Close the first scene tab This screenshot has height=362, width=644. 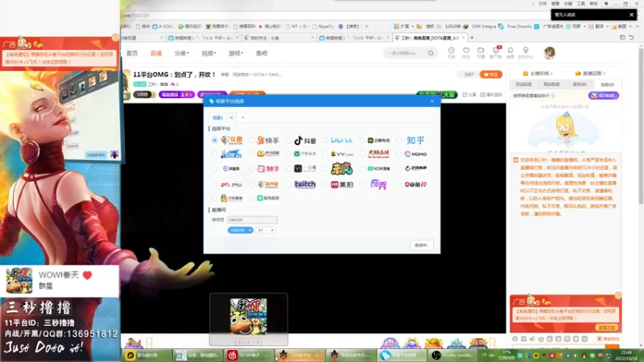tap(231, 117)
